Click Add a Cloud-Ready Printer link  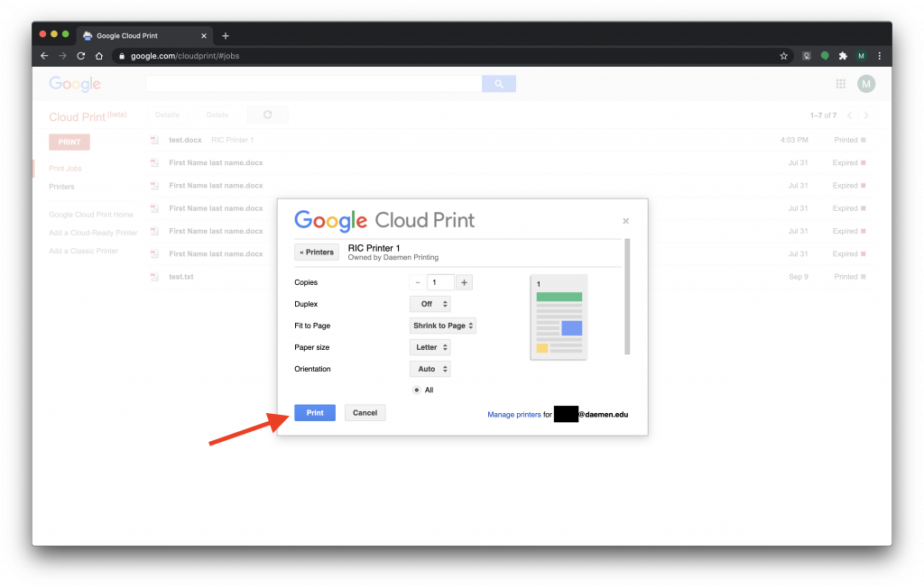pyautogui.click(x=93, y=233)
